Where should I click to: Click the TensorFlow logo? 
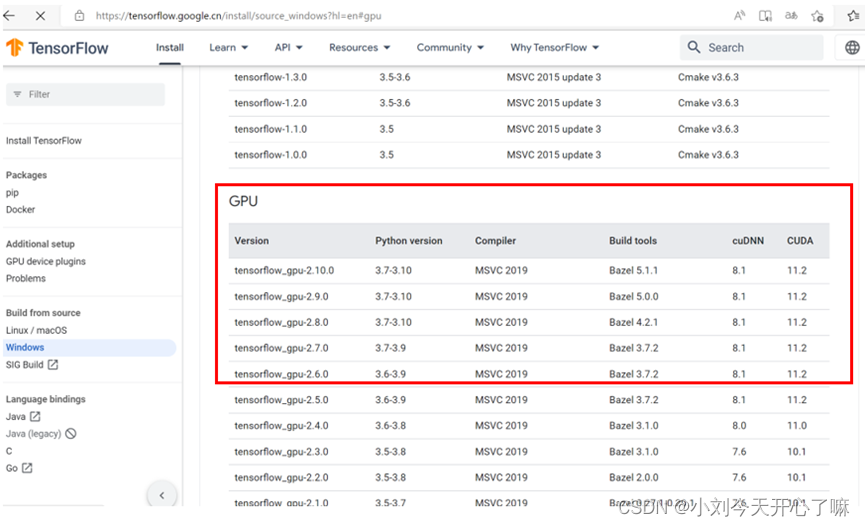57,48
